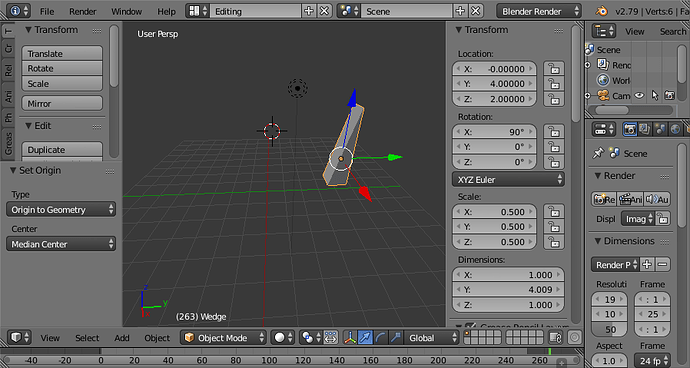Open the pivot point selector
Image resolution: width=690 pixels, height=368 pixels.
(x=311, y=338)
